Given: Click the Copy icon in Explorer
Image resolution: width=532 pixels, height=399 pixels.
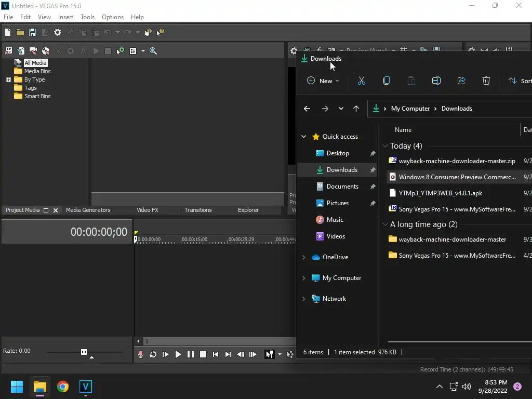Looking at the screenshot, I should [387, 81].
